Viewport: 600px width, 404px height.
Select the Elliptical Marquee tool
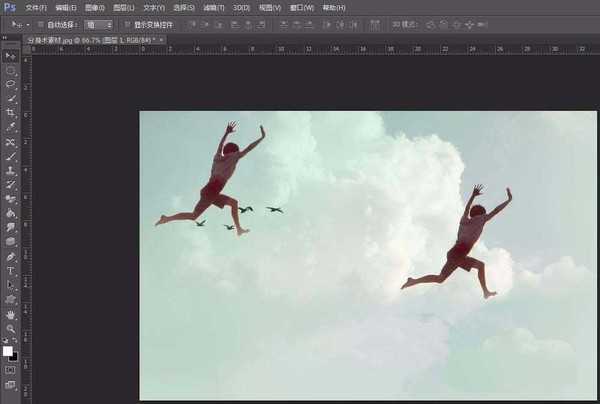click(x=11, y=71)
